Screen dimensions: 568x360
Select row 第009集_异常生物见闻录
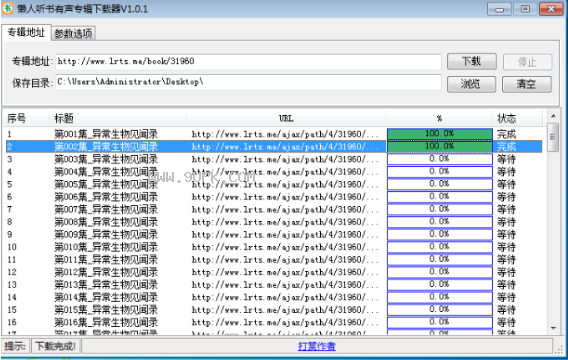tap(274, 234)
